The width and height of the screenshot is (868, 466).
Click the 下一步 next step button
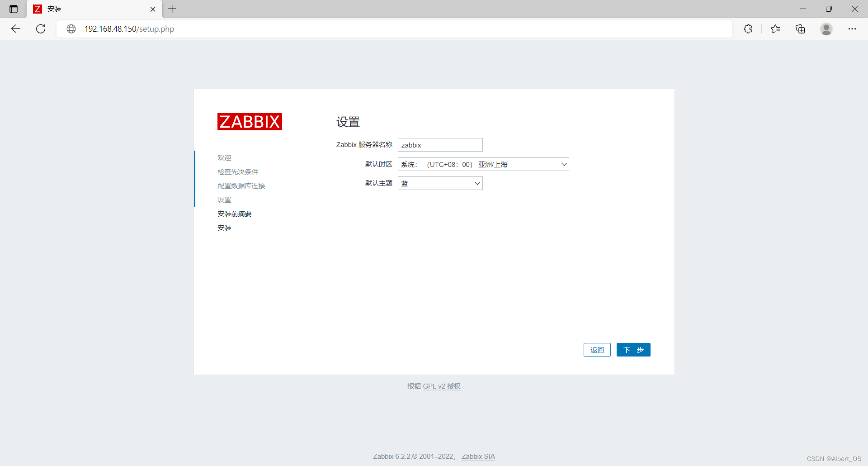coord(633,350)
